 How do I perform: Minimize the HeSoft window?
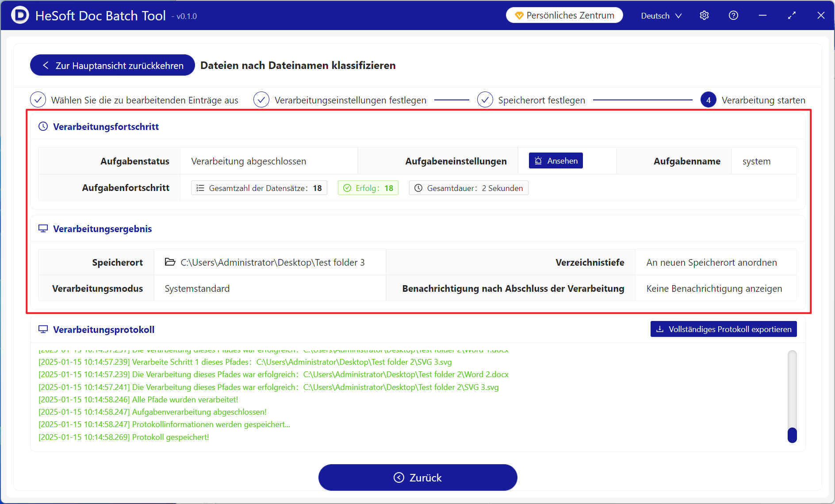tap(762, 15)
